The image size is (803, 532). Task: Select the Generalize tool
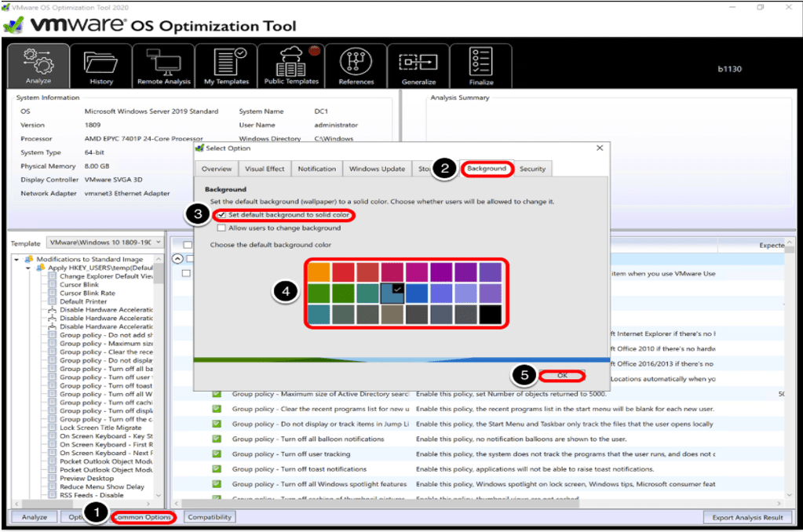(418, 66)
